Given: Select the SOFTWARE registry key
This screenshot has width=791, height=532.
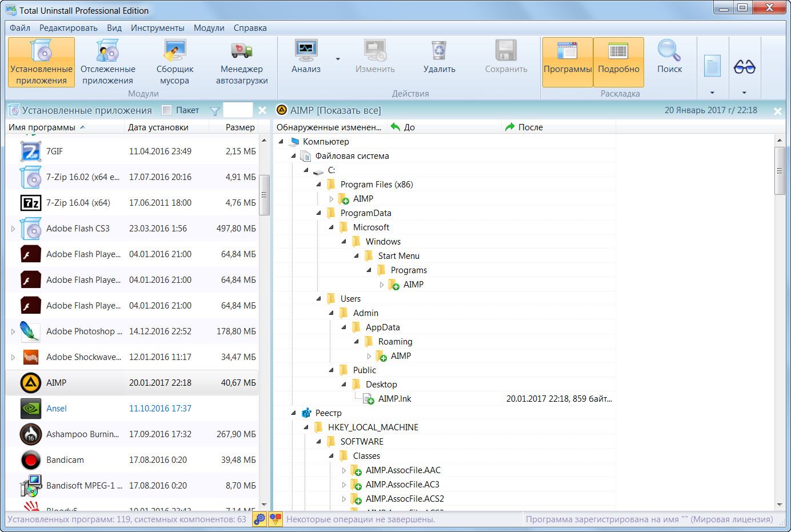Looking at the screenshot, I should click(x=362, y=442).
